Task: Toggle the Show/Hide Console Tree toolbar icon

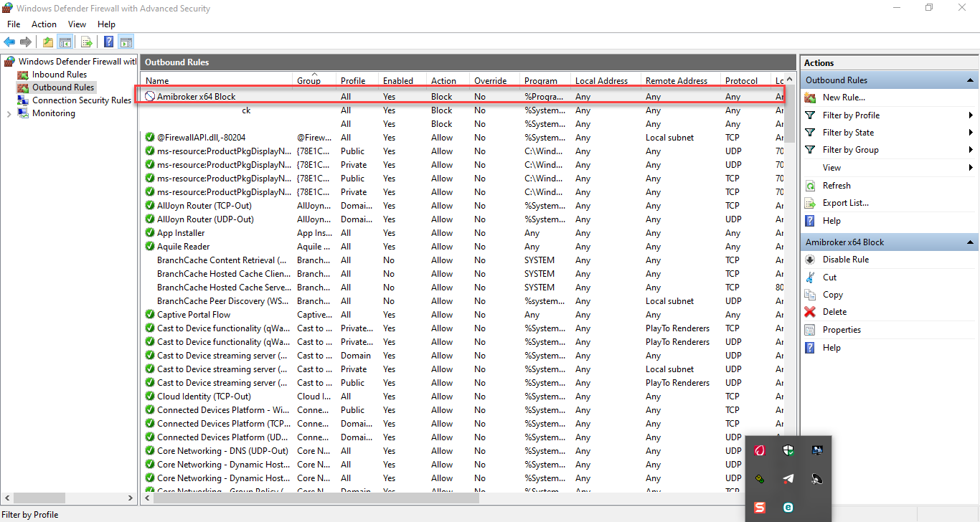Action: click(65, 42)
